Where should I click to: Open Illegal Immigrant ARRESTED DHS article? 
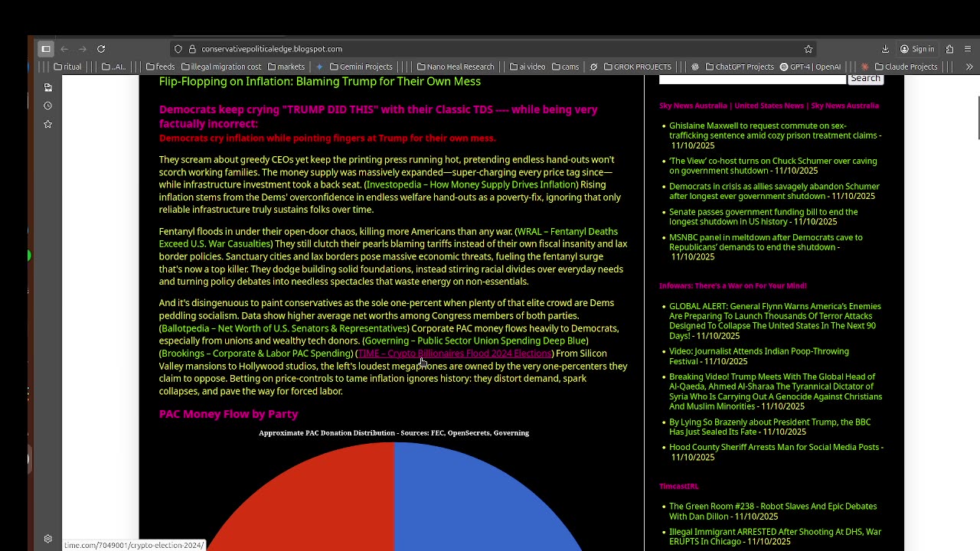[775, 536]
